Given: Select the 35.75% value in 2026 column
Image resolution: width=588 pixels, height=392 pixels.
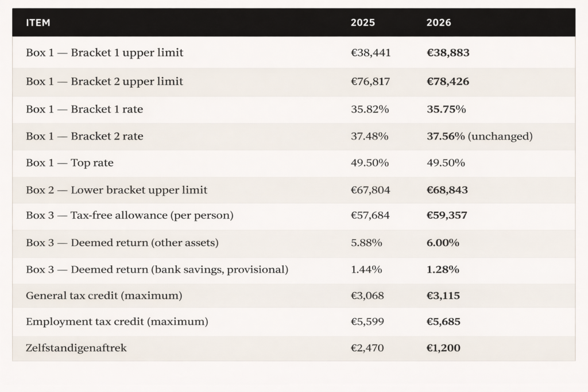Looking at the screenshot, I should point(446,109).
